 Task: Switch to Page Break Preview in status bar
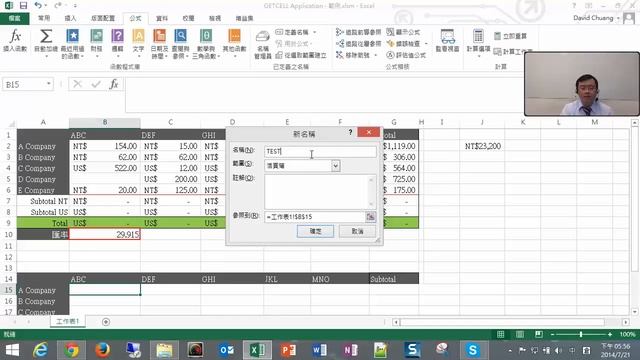point(539,334)
